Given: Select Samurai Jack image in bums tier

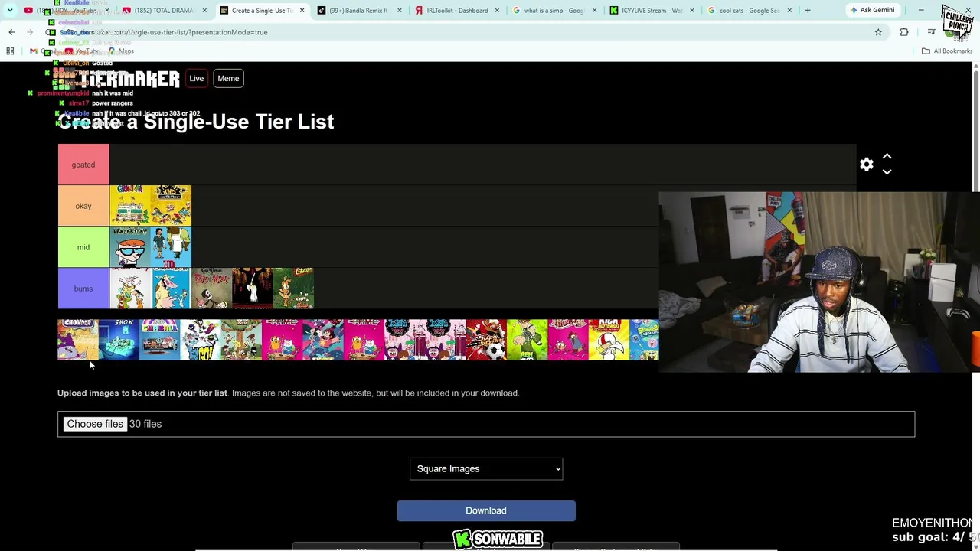Looking at the screenshot, I should [x=253, y=289].
